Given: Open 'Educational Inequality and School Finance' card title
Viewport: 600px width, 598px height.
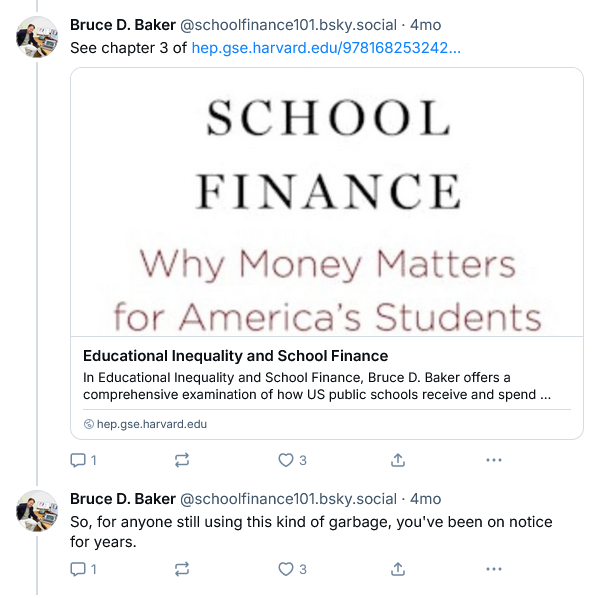Looking at the screenshot, I should pos(235,356).
